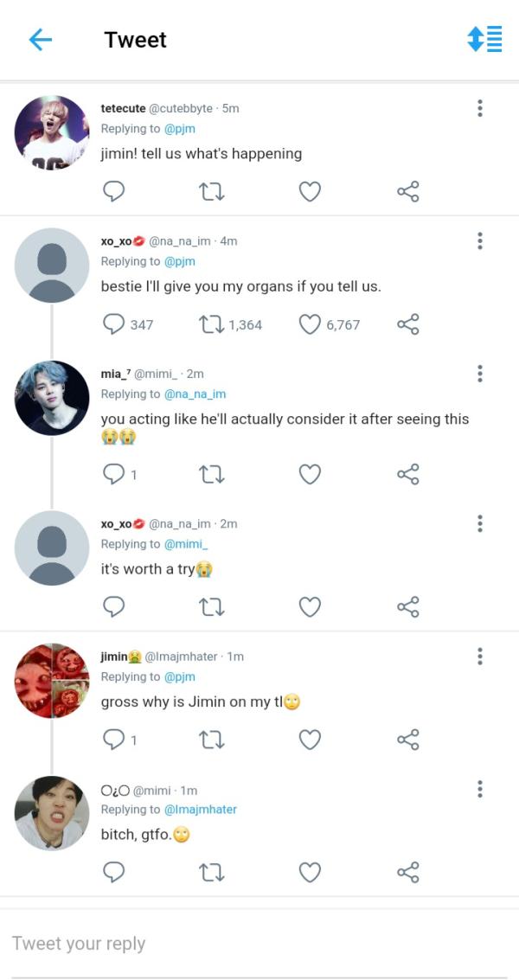Retweet the 'bestie I'll give you my organs' tweet
The height and width of the screenshot is (980, 519).
point(212,324)
